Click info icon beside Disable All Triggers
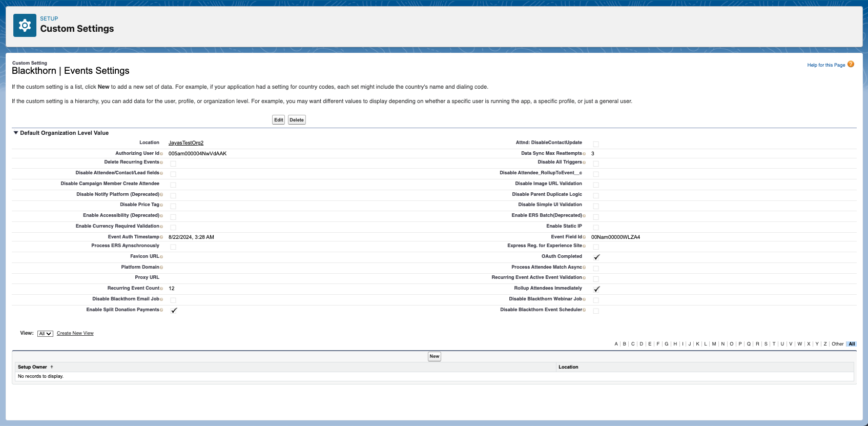Viewport: 868px width, 426px height. pyautogui.click(x=584, y=163)
